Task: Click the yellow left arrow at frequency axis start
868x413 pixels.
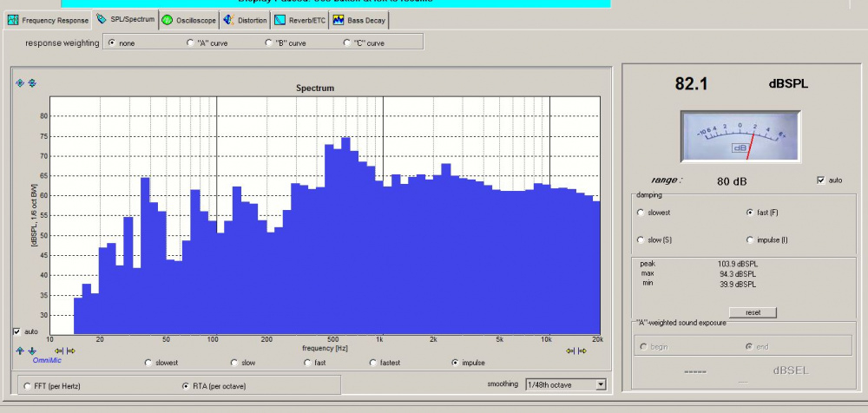Action: point(59,351)
